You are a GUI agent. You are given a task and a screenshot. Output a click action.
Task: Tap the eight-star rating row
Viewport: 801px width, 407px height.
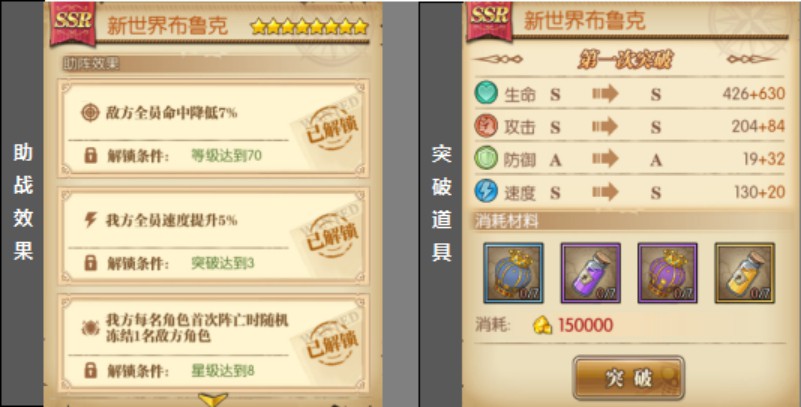click(x=310, y=27)
